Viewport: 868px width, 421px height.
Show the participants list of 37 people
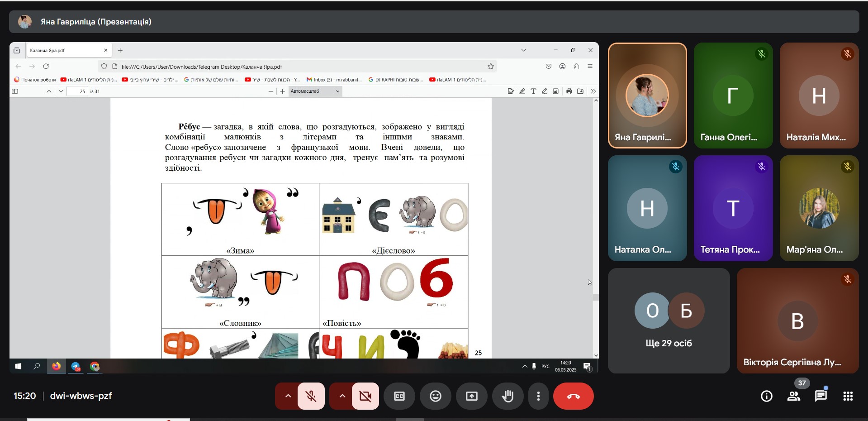point(794,396)
